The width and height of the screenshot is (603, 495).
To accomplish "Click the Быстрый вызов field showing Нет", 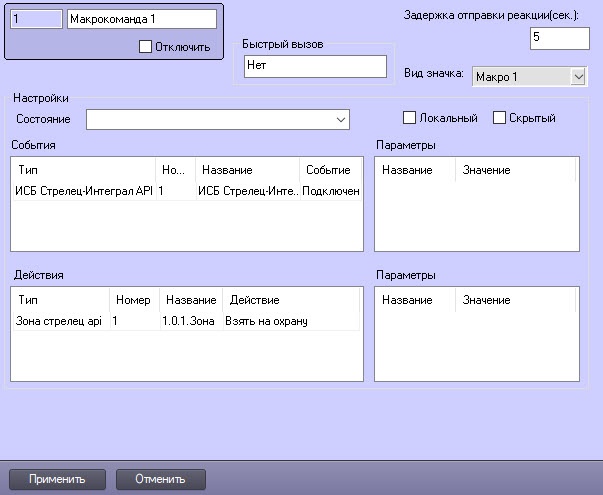I will (x=315, y=66).
